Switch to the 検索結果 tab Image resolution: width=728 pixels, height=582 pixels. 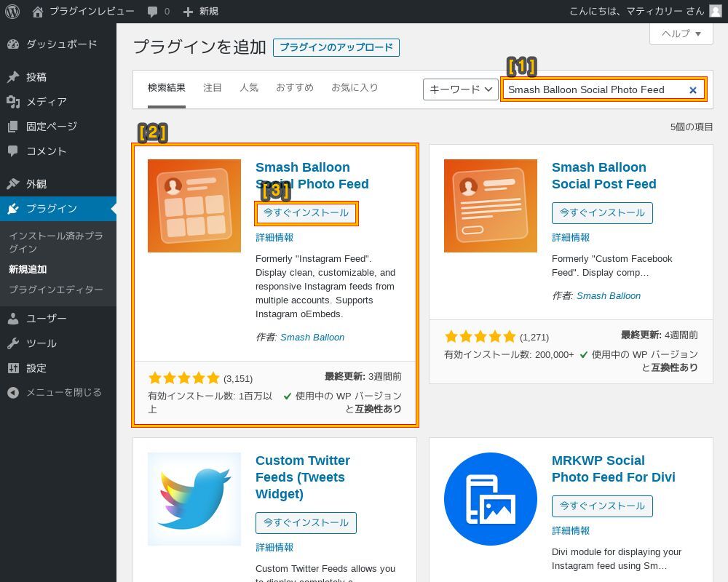pos(167,88)
